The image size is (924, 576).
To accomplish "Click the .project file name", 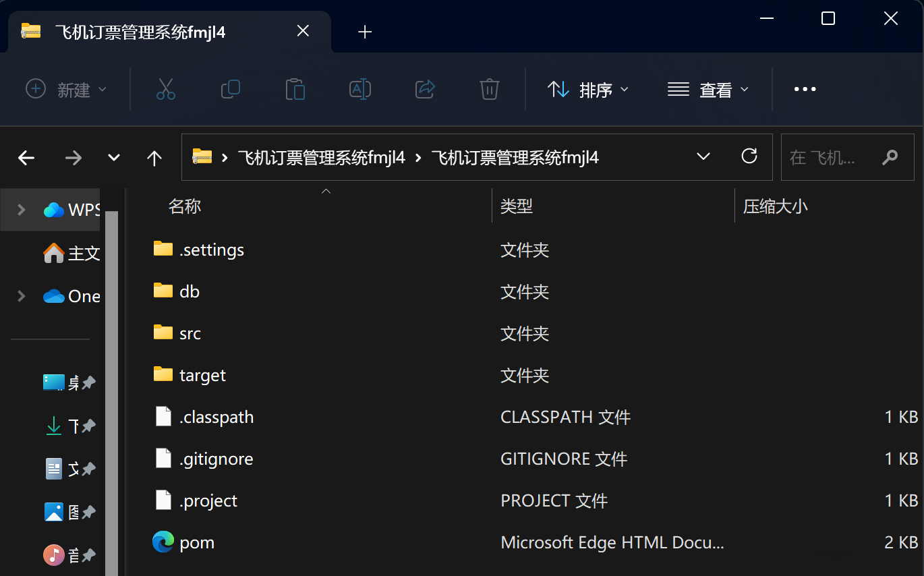I will click(208, 500).
